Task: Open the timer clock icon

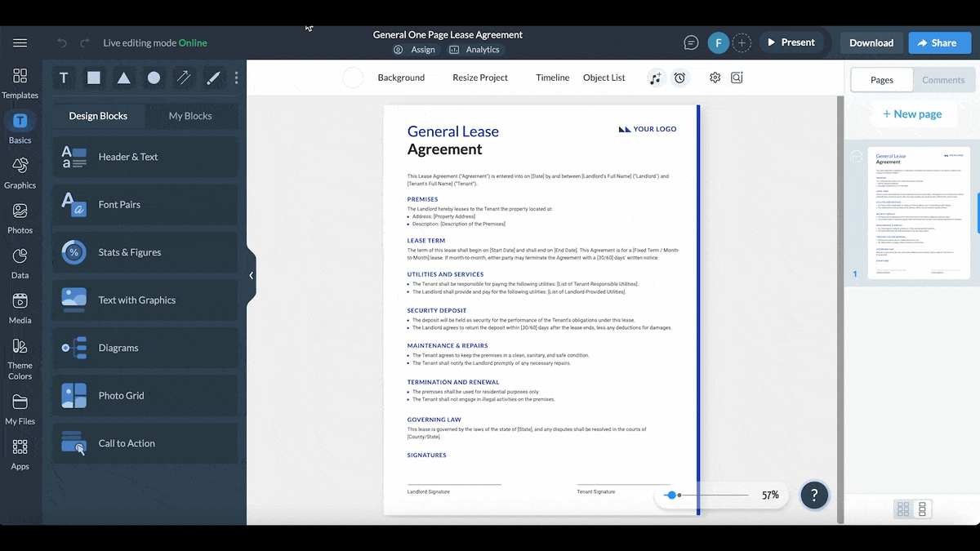Action: (681, 78)
